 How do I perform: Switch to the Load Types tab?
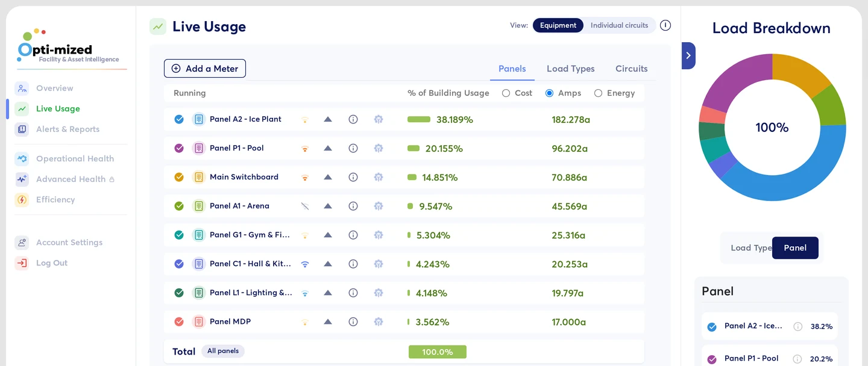coord(571,69)
